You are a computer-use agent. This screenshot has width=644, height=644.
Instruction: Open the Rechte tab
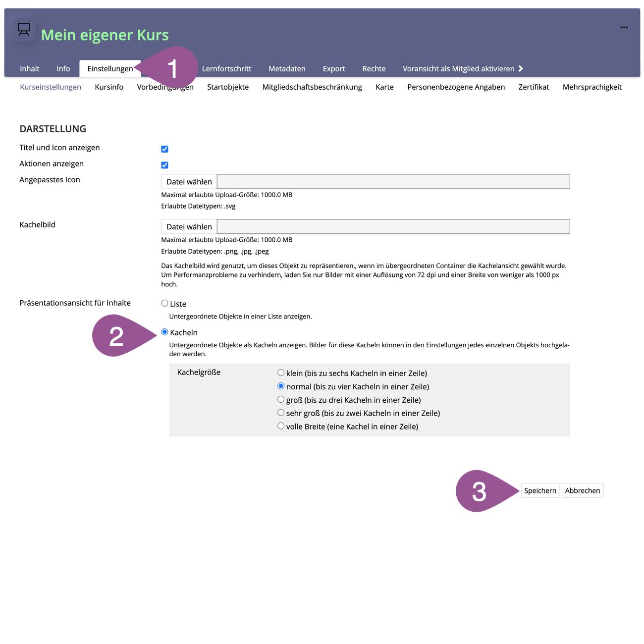[x=374, y=69]
